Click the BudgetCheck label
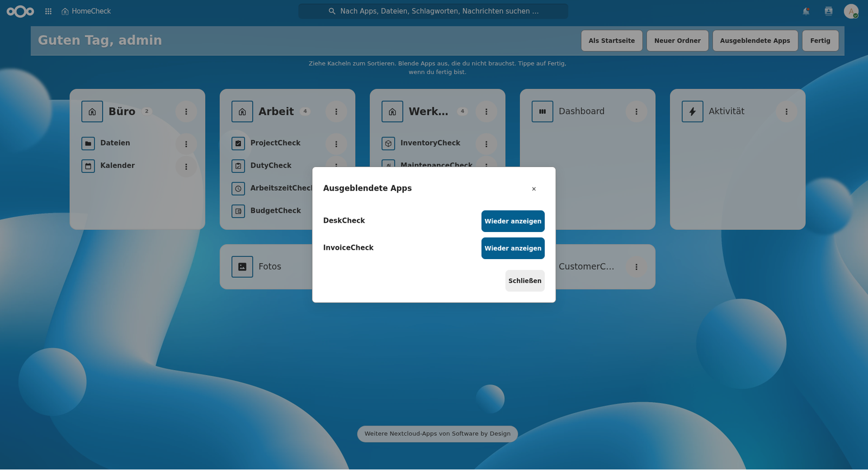 click(x=276, y=211)
